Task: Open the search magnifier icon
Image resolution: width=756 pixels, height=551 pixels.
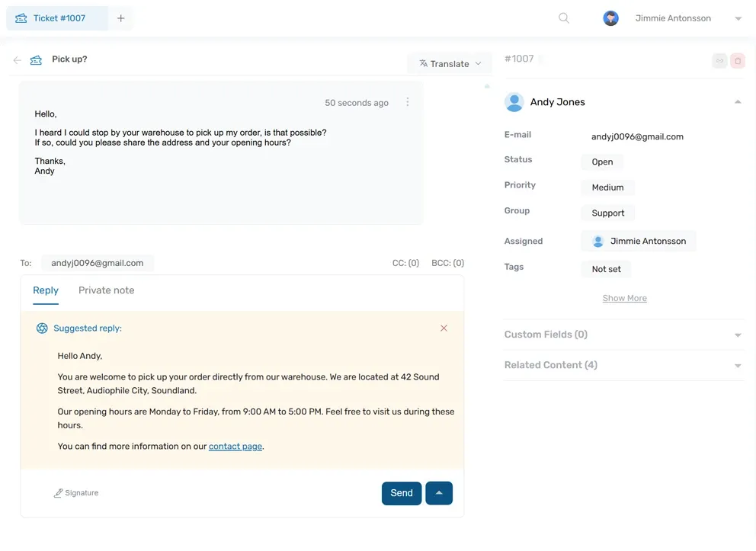Action: 564,18
